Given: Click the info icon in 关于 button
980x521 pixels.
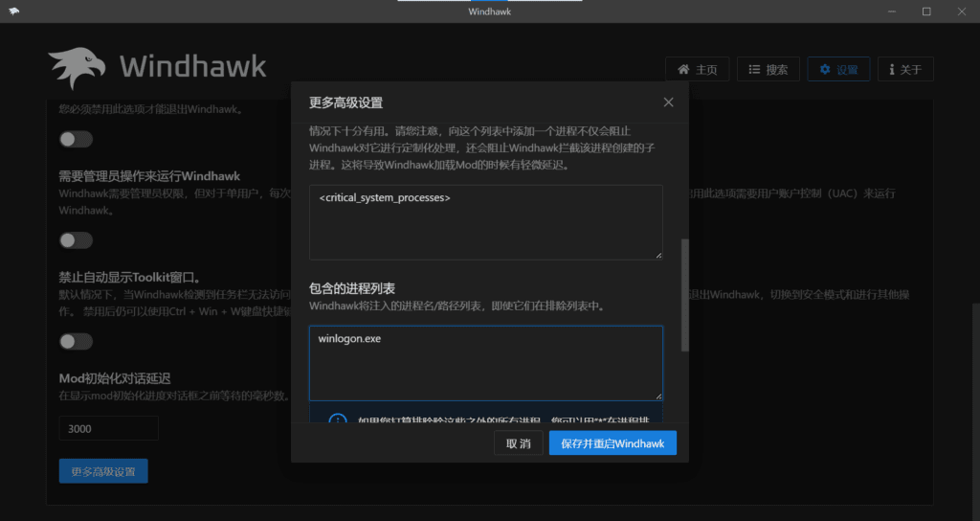Looking at the screenshot, I should pos(891,69).
